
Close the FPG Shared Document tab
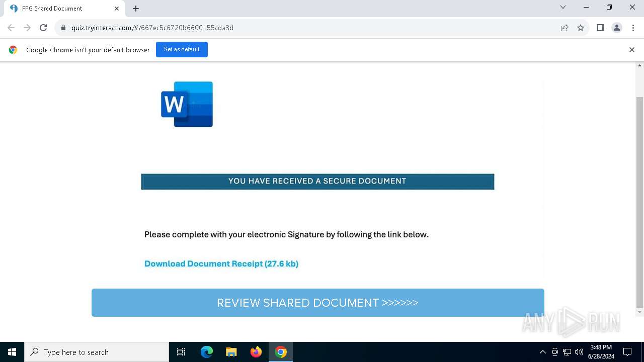(x=117, y=9)
